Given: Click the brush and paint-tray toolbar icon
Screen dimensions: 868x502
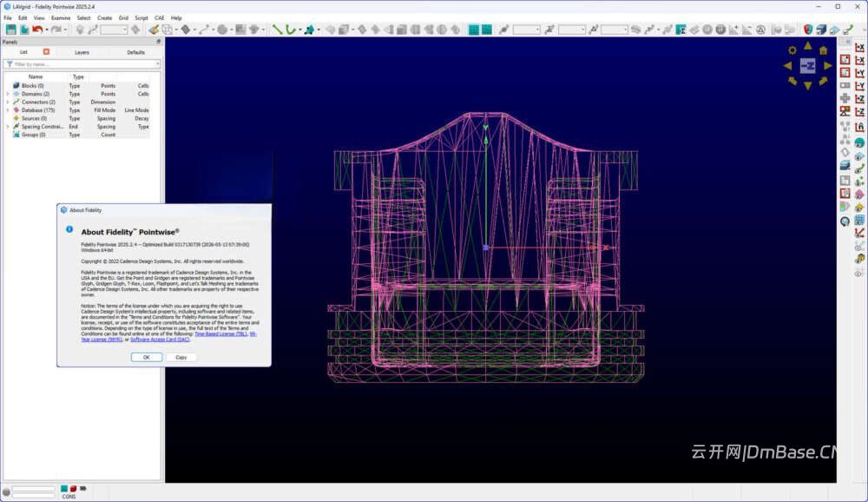Looking at the screenshot, I should click(x=154, y=30).
